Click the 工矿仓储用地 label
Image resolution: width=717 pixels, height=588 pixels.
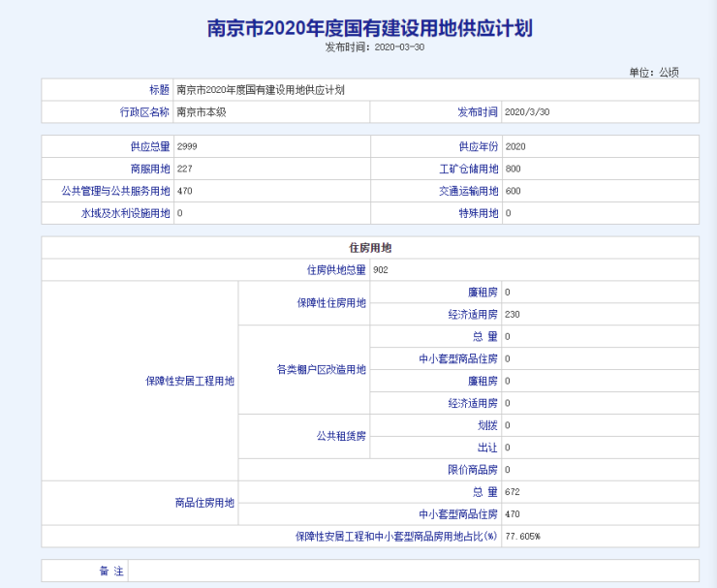(469, 169)
